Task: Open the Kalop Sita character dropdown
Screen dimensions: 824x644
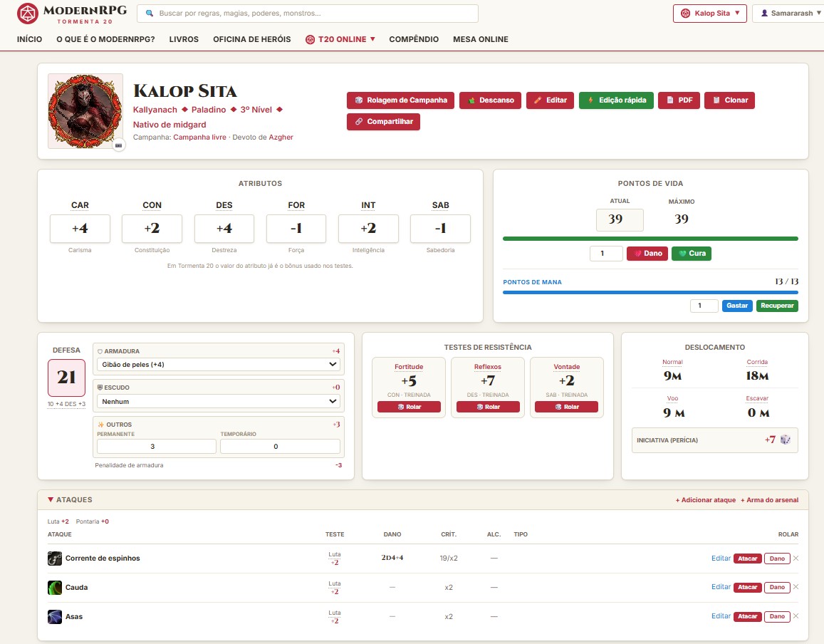Action: click(x=709, y=13)
